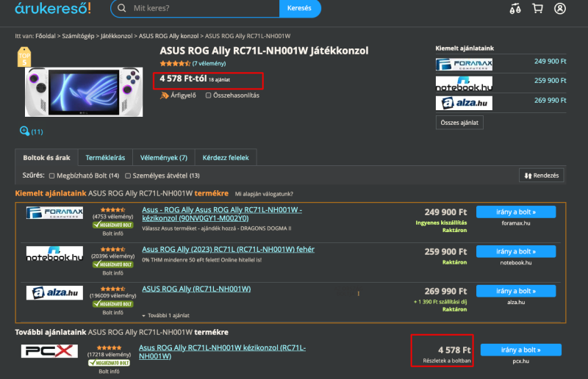The height and width of the screenshot is (379, 588).
Task: Click the PCX shop logo
Action: pos(49,351)
